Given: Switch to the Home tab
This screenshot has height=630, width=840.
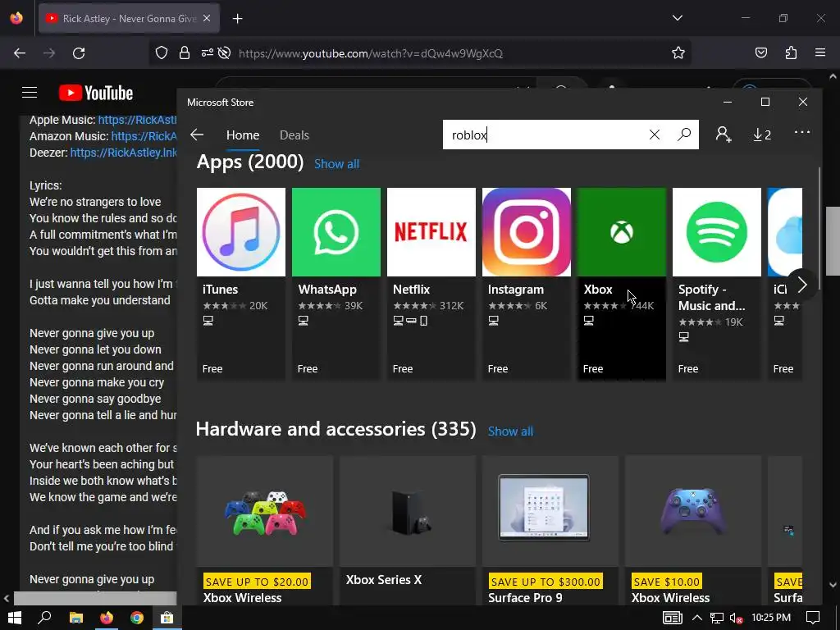Looking at the screenshot, I should pos(243,135).
